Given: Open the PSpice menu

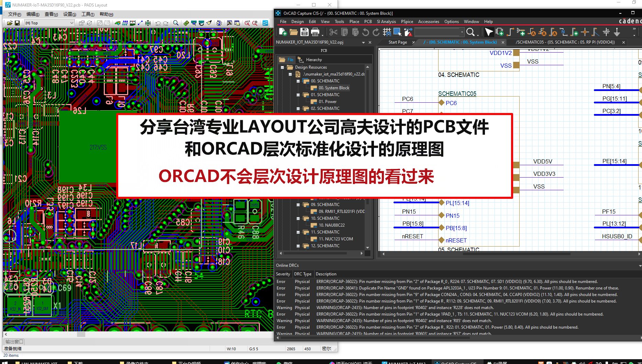Looking at the screenshot, I should [x=407, y=21].
